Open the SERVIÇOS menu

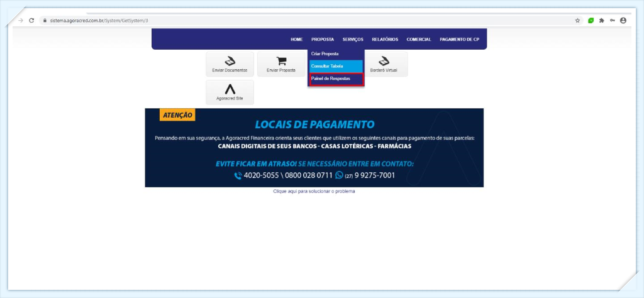(353, 40)
